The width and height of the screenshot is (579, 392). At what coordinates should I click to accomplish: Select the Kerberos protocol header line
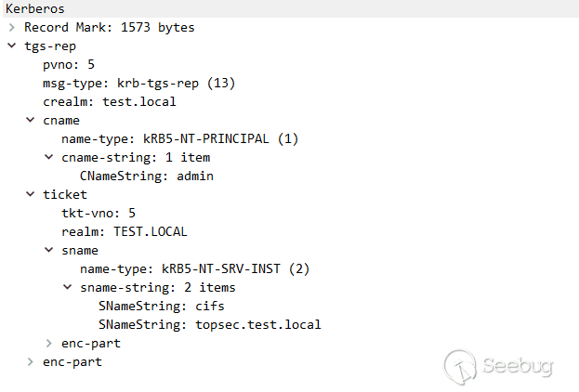[x=35, y=8]
